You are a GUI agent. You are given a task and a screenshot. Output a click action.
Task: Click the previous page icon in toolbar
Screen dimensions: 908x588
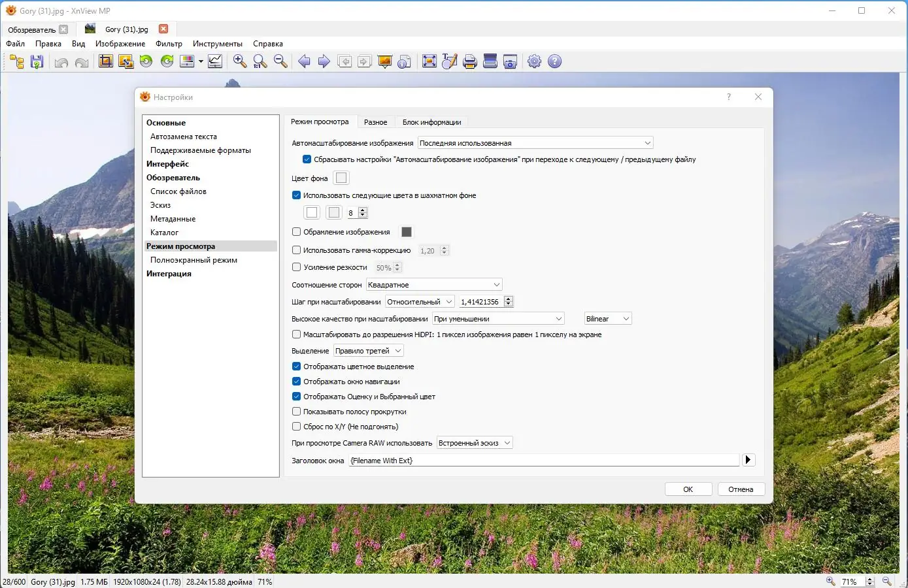(345, 62)
